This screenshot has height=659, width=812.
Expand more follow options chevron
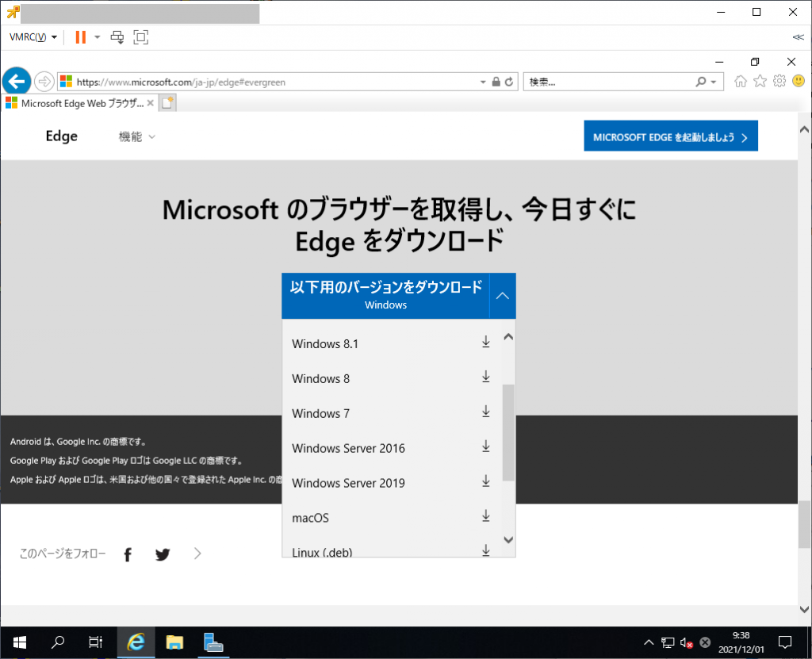[x=197, y=554]
